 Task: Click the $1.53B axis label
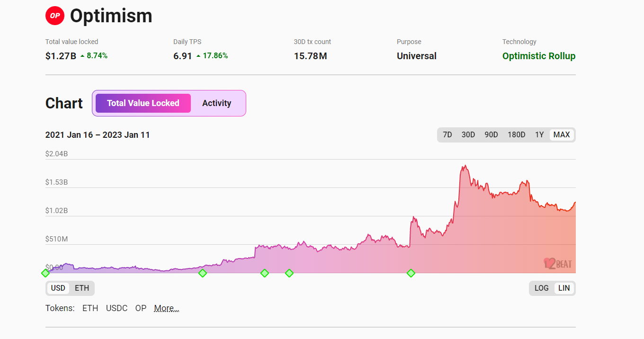(57, 182)
